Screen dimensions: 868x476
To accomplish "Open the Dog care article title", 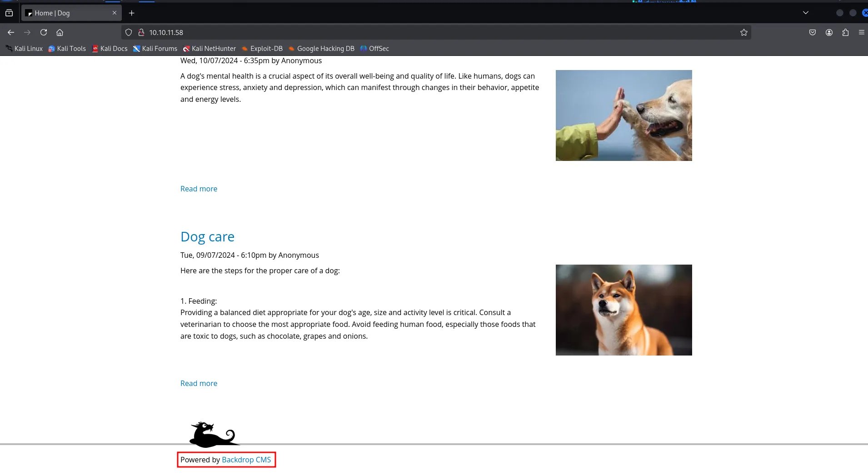I will click(207, 237).
